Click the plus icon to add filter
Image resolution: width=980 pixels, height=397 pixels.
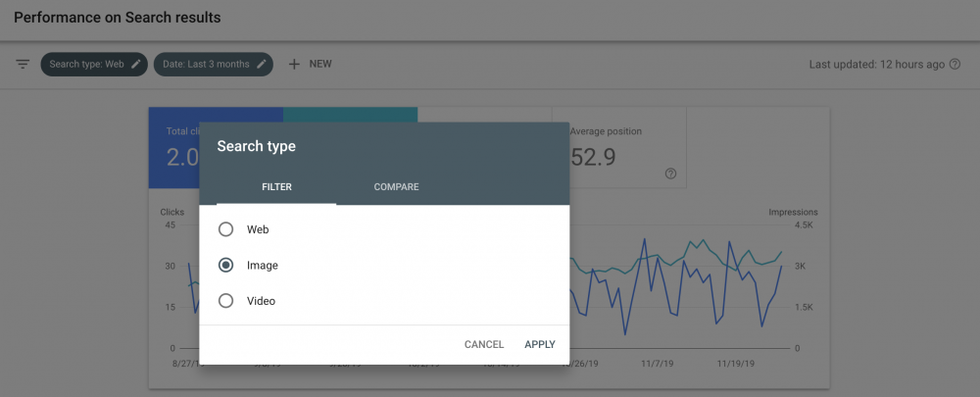pos(294,65)
